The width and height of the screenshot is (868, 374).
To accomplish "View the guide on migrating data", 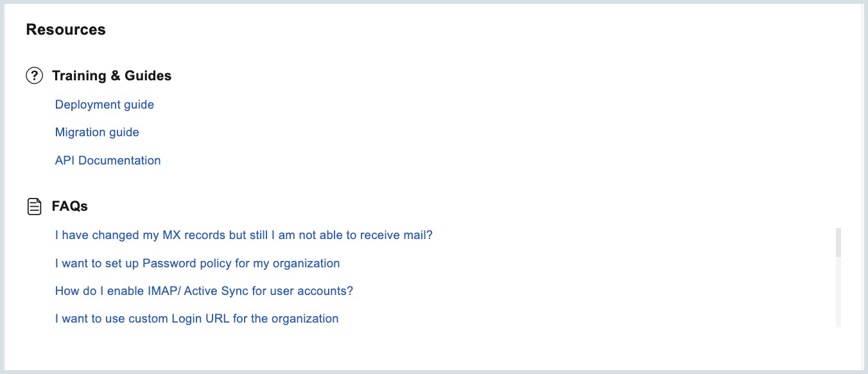I will 97,132.
